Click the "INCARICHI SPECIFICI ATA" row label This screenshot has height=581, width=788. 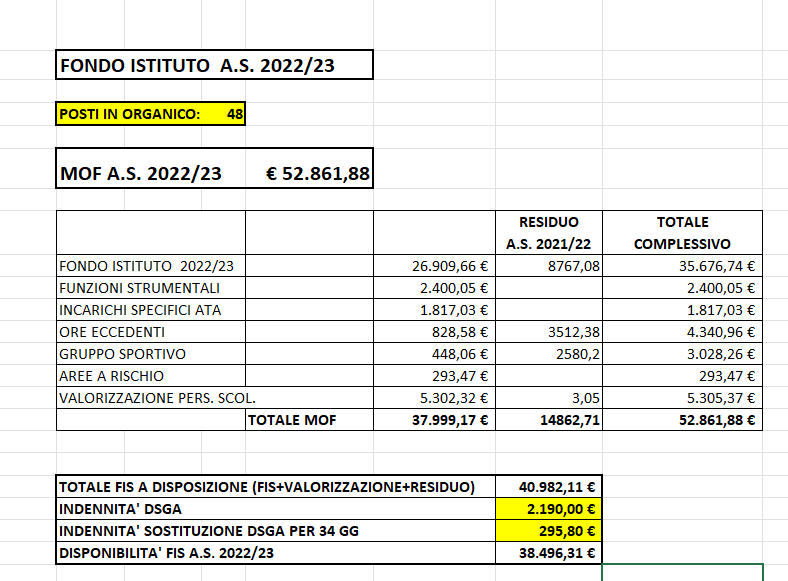(x=150, y=311)
